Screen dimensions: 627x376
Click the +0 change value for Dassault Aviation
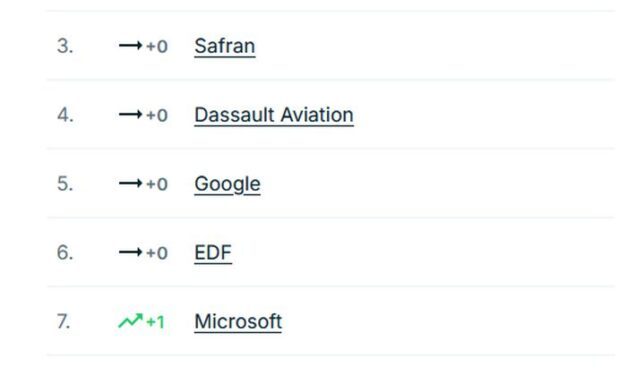157,116
